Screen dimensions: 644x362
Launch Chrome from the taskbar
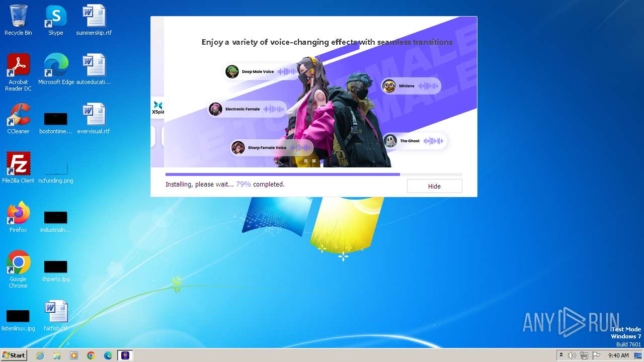[x=91, y=355]
